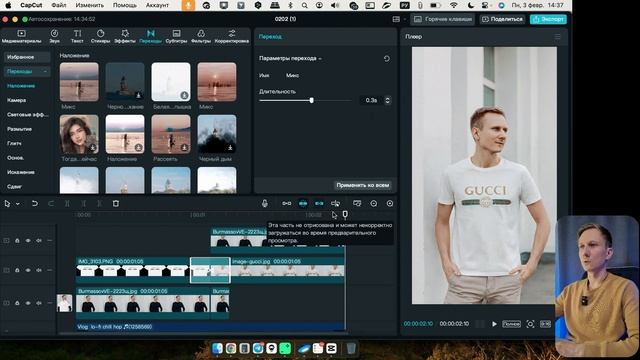Open the Корректировка tab

click(x=231, y=36)
